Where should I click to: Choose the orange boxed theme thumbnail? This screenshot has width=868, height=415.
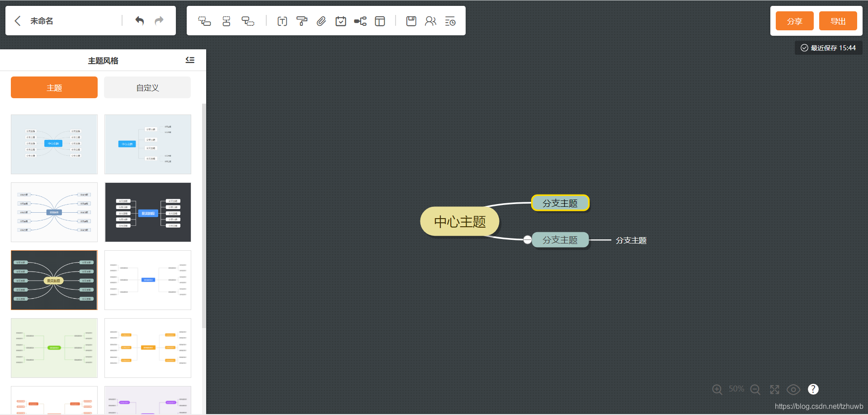[x=148, y=348]
